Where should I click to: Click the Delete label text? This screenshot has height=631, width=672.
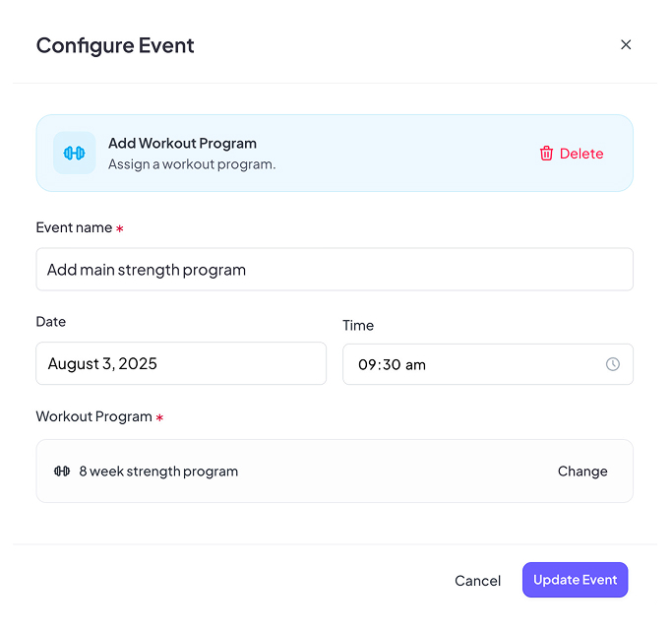581,154
